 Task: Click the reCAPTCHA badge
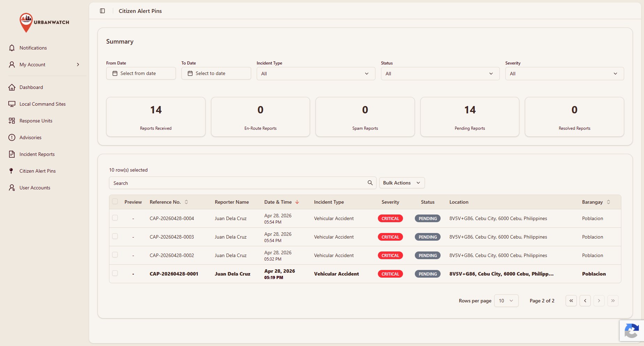pyautogui.click(x=631, y=331)
